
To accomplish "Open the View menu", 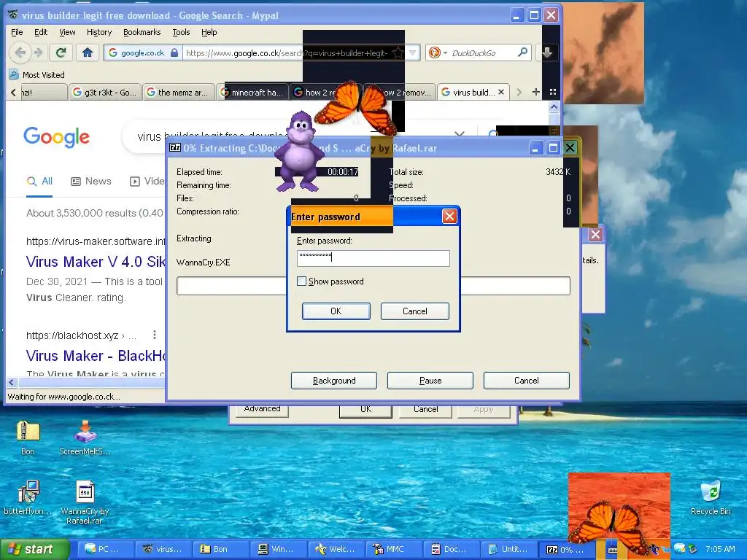I will 67,32.
